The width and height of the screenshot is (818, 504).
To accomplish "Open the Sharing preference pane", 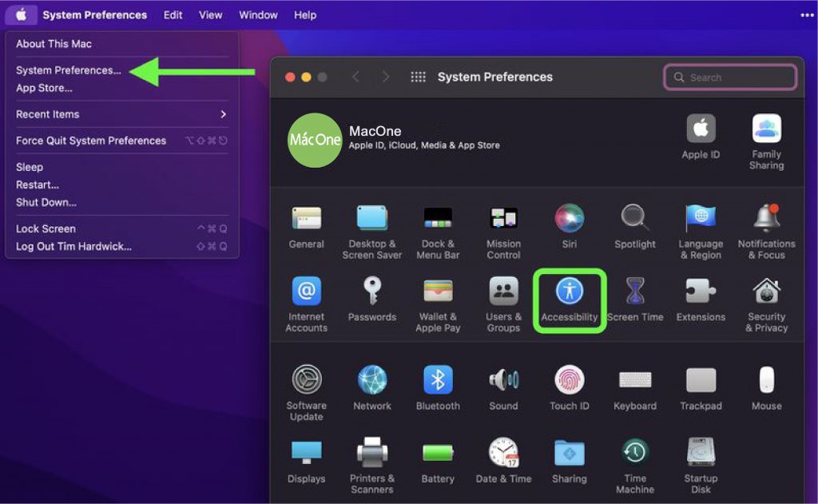I will 569,461.
